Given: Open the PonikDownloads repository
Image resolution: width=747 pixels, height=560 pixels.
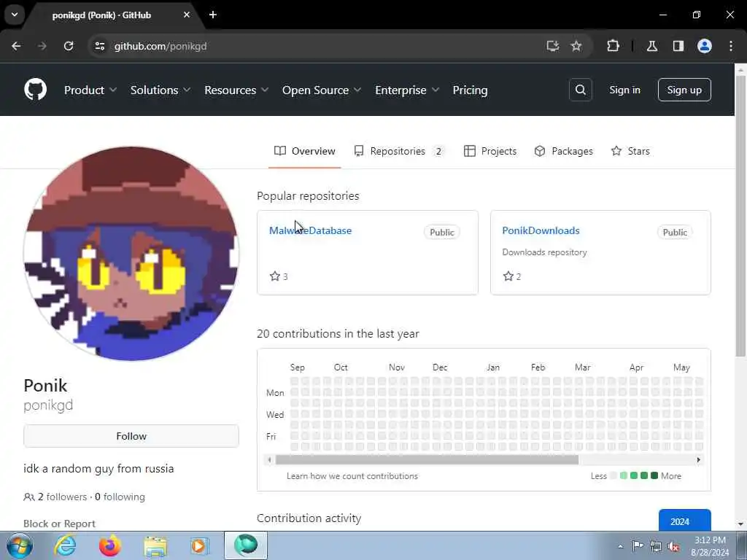Looking at the screenshot, I should (x=541, y=230).
